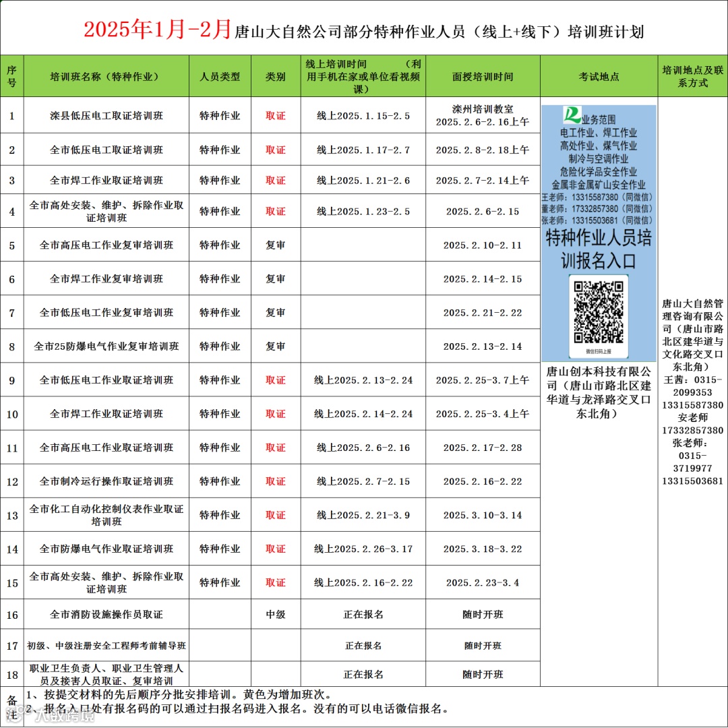Select "初级、中级注册安全工程师考前辅导班"
Screen dimensions: 728x728
(x=107, y=645)
